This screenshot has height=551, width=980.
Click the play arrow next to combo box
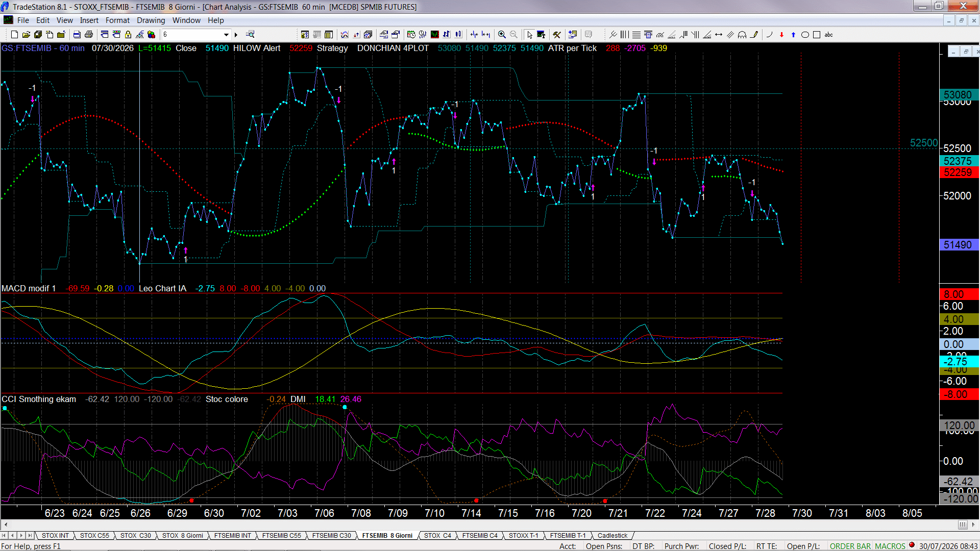click(x=236, y=35)
